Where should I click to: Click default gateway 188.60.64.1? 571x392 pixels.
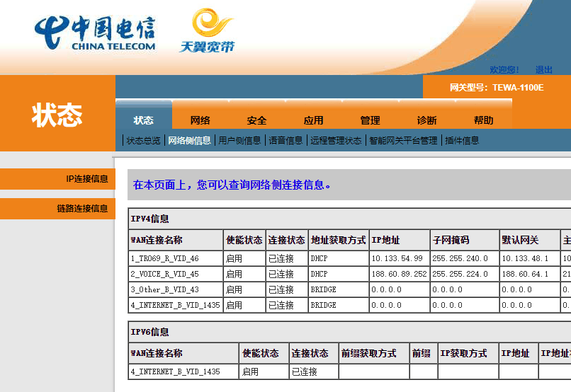(x=525, y=274)
